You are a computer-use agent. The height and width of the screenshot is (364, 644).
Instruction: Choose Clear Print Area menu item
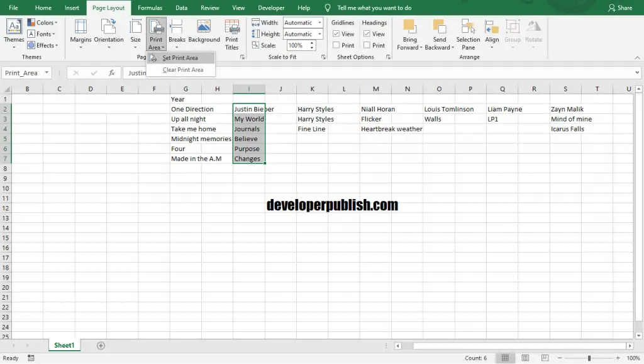[180, 70]
